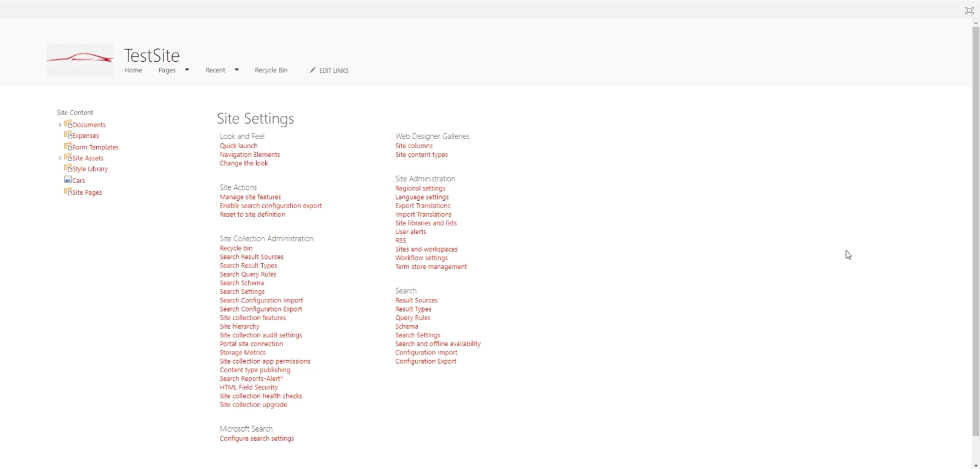Open Portal site connection

pos(251,343)
